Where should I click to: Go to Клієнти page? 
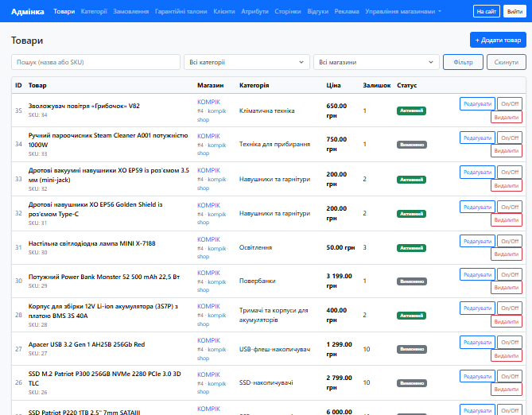[x=224, y=11]
